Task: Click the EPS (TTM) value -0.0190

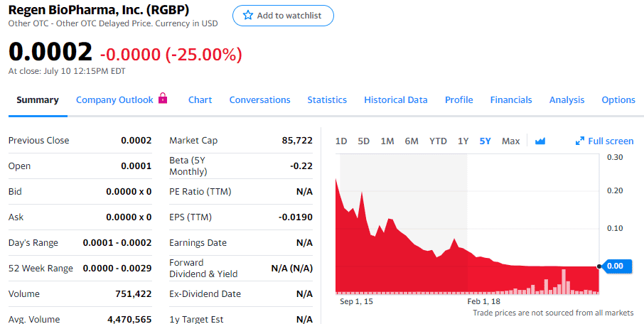Action: pos(295,217)
